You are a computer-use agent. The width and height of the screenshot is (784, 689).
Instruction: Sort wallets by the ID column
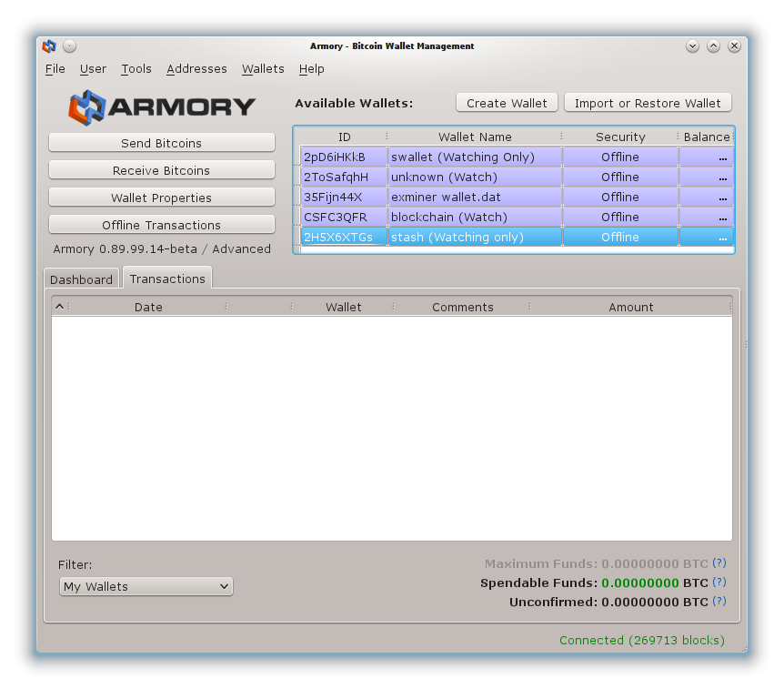point(344,137)
